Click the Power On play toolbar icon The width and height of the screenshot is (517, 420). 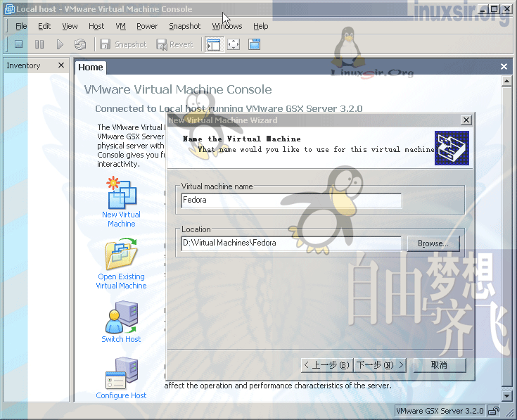coord(60,44)
